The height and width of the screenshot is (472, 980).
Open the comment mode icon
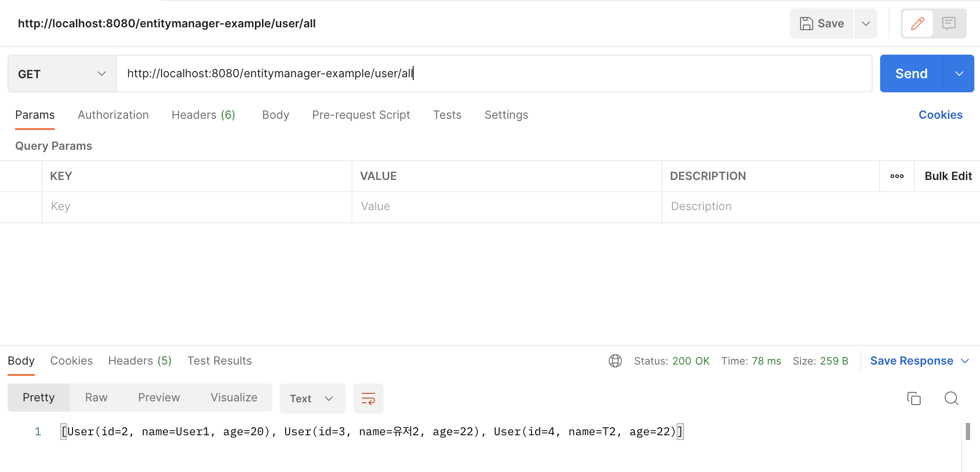949,24
